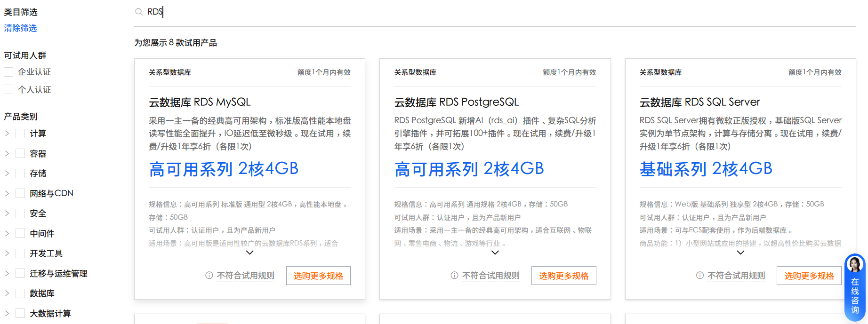Check the 安全 category checkbox
The image size is (868, 324).
click(x=20, y=213)
